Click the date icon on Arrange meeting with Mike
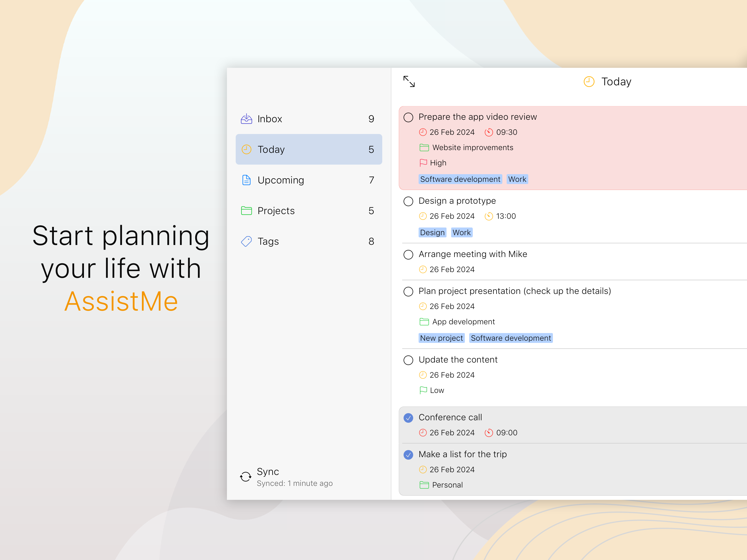Screen dimensions: 747x560 [x=423, y=270]
